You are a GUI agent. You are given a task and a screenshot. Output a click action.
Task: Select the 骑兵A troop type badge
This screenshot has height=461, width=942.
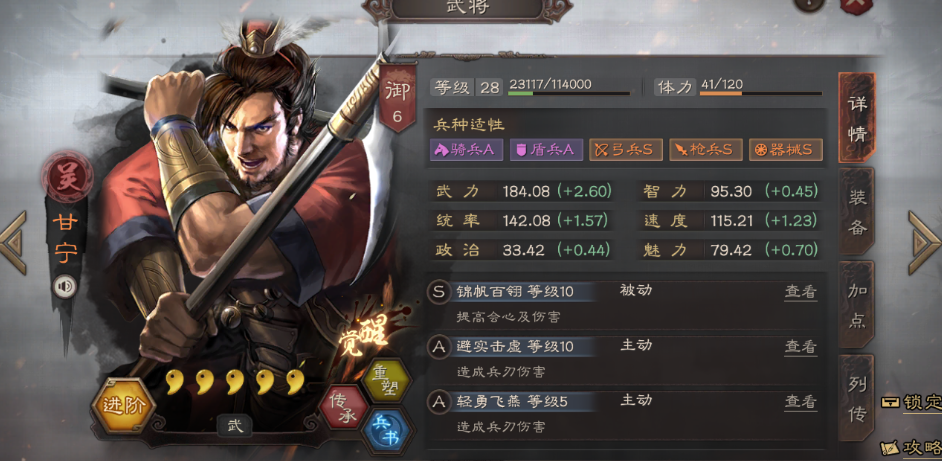point(466,150)
